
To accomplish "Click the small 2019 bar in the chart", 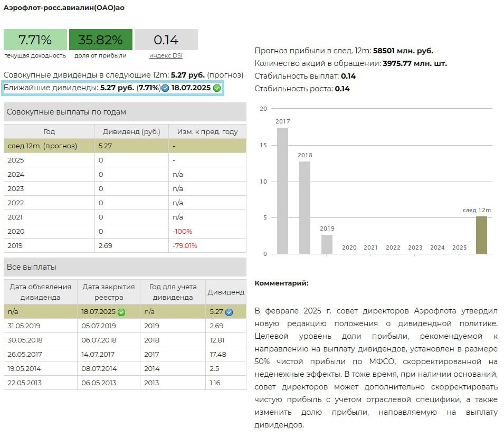I will [327, 244].
